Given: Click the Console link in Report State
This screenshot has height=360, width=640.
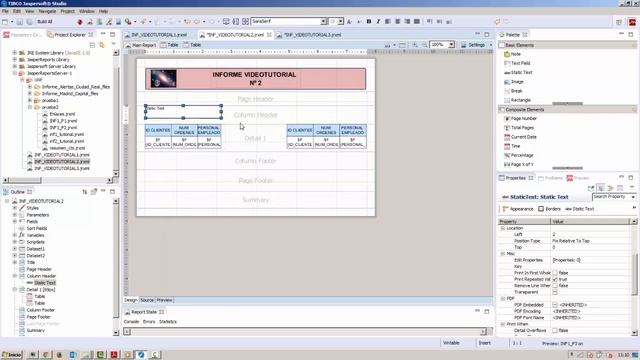Looking at the screenshot, I should 131,322.
